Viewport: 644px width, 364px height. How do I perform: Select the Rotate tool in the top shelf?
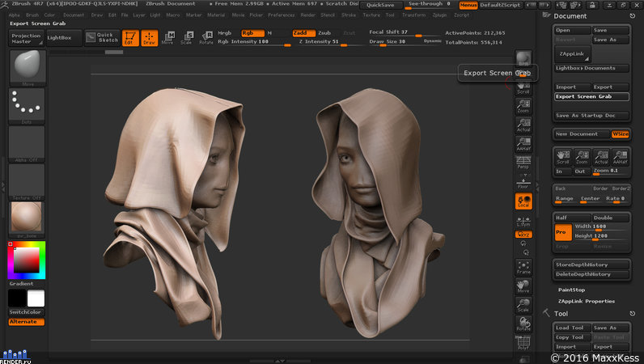pyautogui.click(x=206, y=38)
